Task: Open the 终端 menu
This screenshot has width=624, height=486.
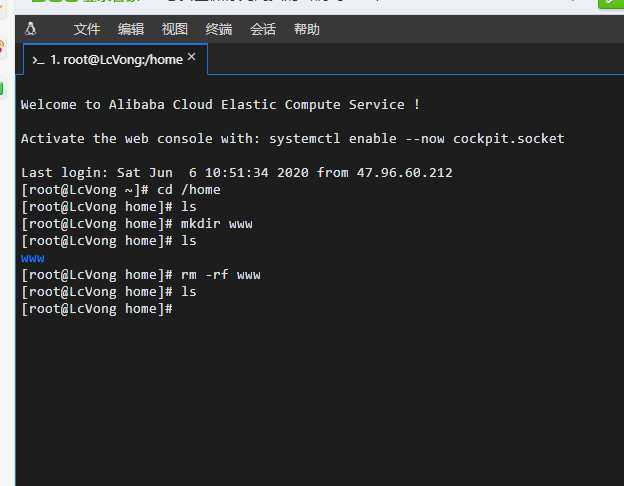Action: click(x=218, y=29)
